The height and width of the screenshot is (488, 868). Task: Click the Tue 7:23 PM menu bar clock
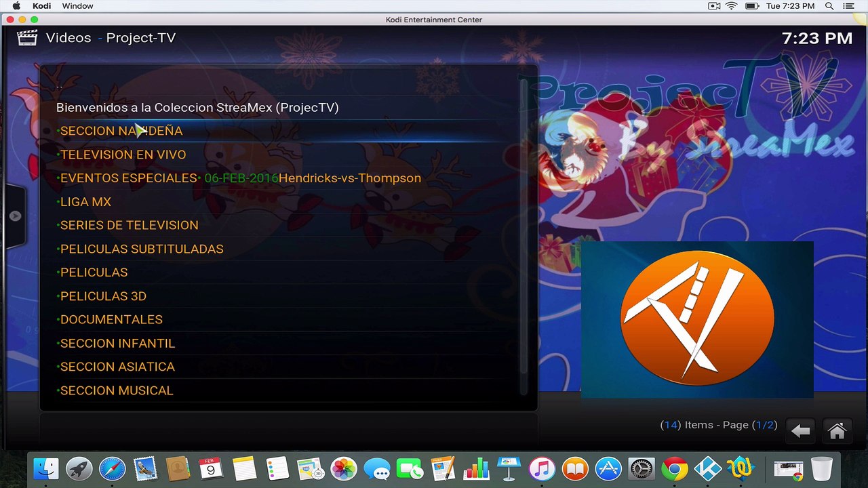tap(790, 6)
